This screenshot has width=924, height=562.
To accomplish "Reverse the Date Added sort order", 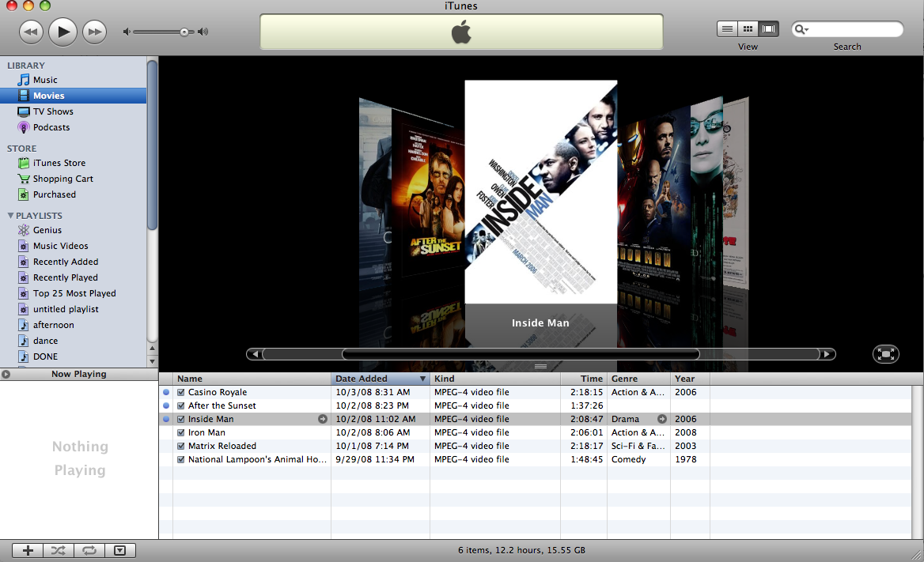I will click(380, 379).
